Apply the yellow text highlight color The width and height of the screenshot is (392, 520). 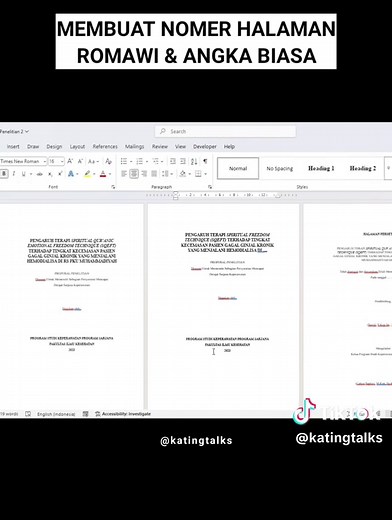coord(87,174)
